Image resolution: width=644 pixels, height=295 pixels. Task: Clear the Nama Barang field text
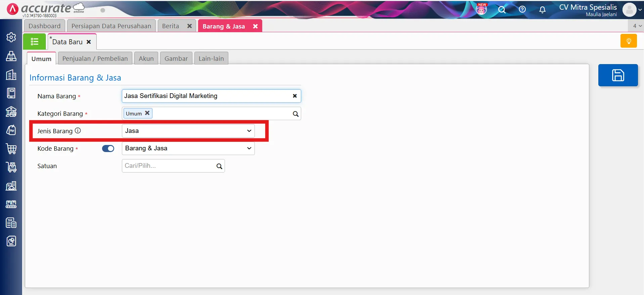click(x=294, y=96)
